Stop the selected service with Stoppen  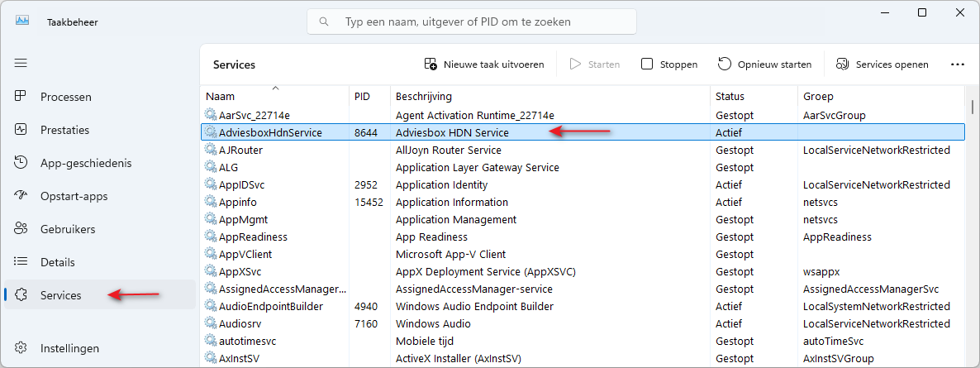point(668,64)
